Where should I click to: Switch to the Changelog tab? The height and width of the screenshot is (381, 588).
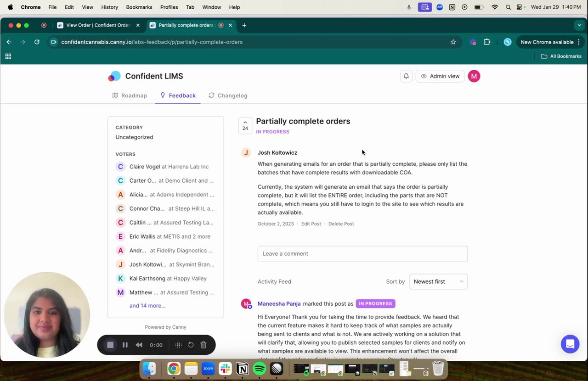pyautogui.click(x=227, y=95)
